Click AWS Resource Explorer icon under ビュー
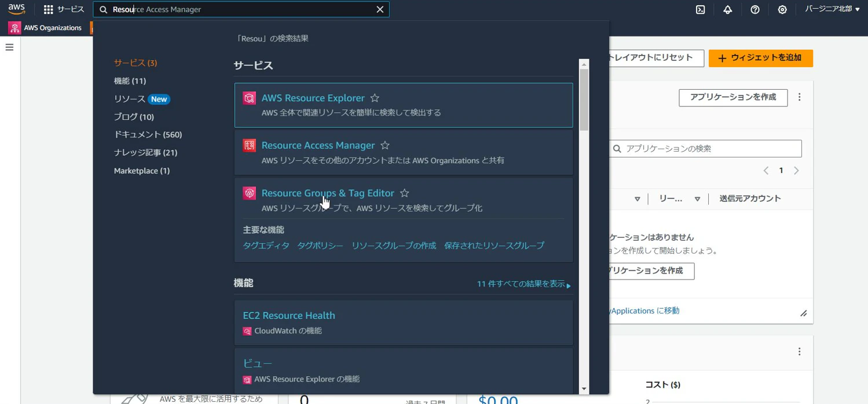Screen dimensions: 868x404 247,380
